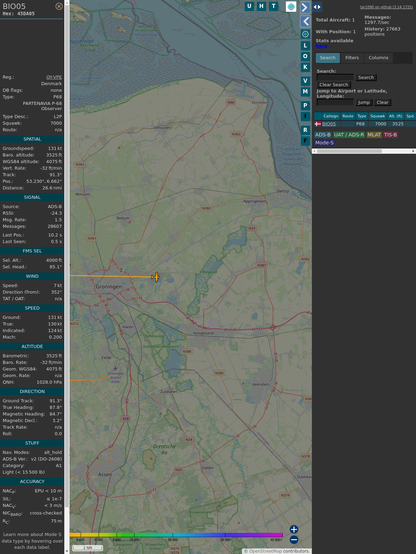Open the map layer selector icon
Image resolution: width=416 pixels, height=554 pixels.
tap(291, 6)
